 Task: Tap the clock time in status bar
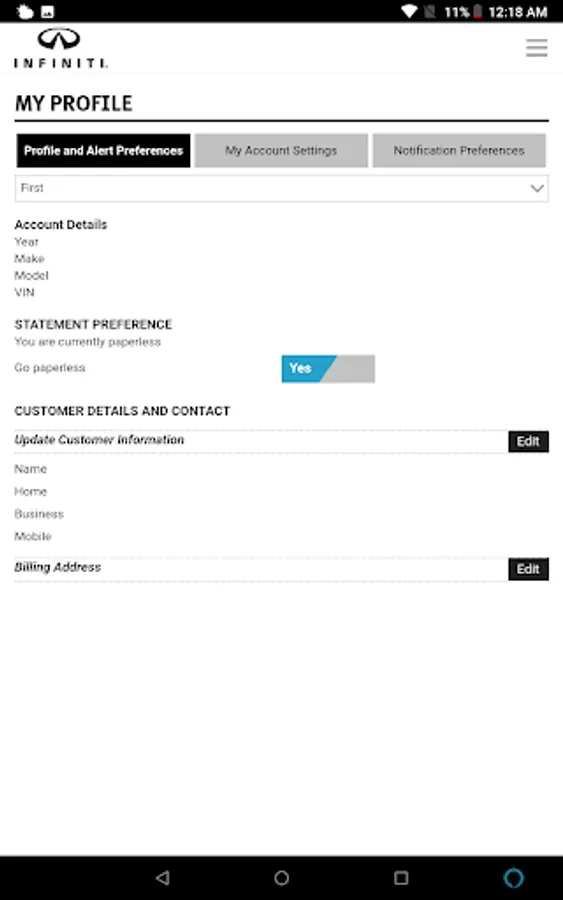click(518, 11)
